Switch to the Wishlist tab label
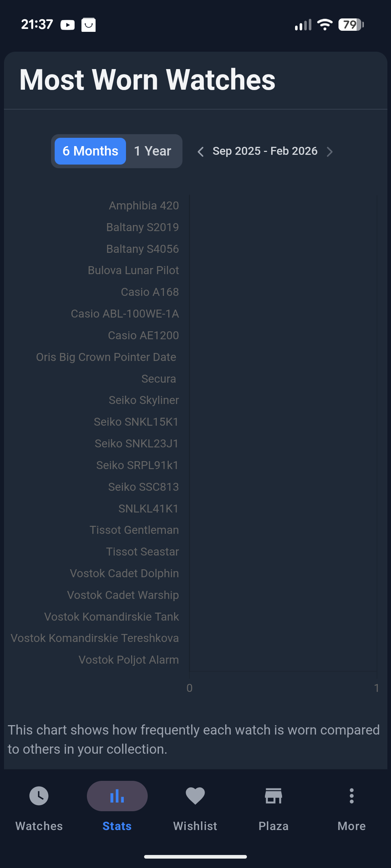Image resolution: width=391 pixels, height=868 pixels. pyautogui.click(x=195, y=826)
